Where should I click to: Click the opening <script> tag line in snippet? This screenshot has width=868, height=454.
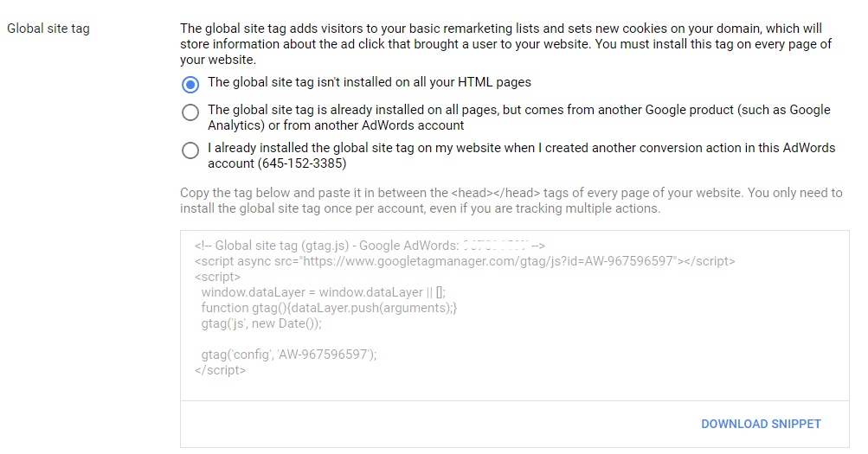point(218,277)
